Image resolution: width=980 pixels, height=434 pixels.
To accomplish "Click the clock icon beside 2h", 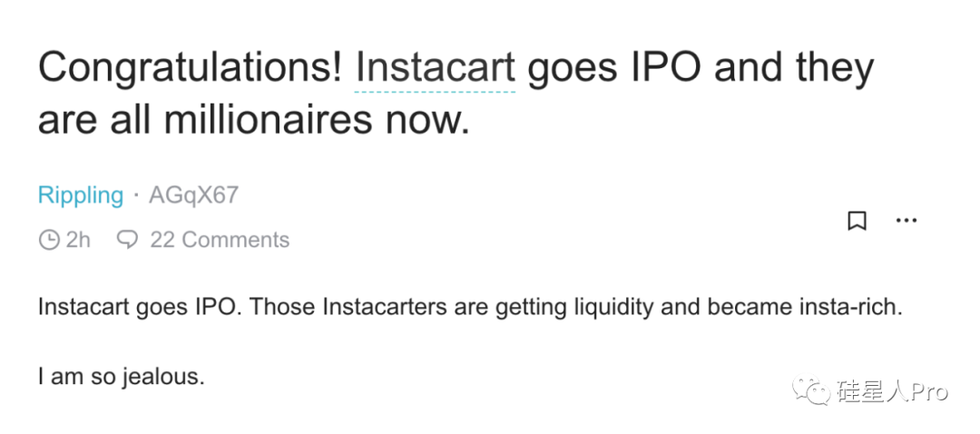I will pos(49,240).
